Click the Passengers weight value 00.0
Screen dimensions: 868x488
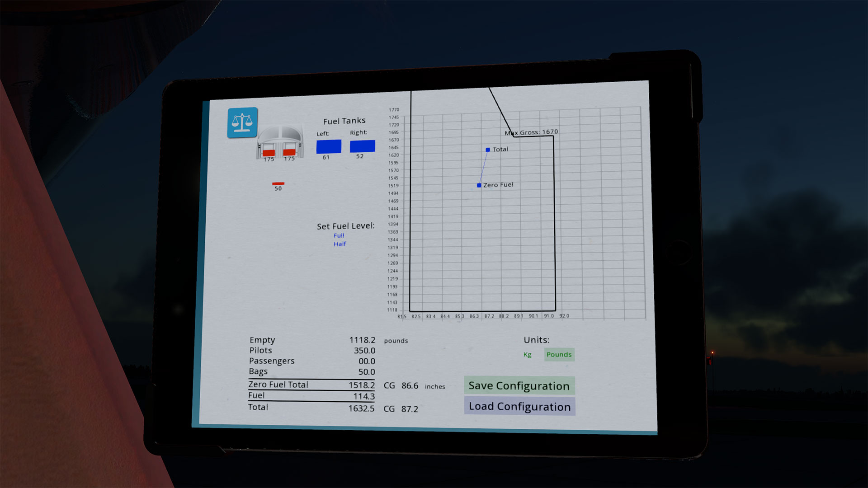367,361
